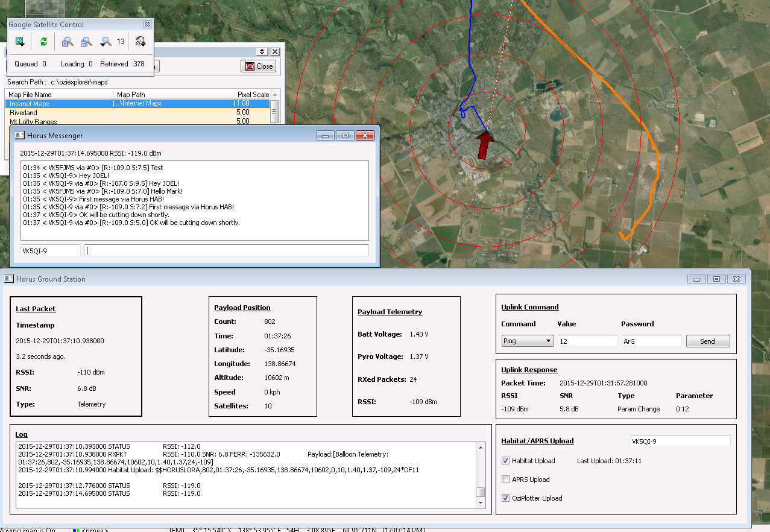The height and width of the screenshot is (532, 770).
Task: Select the '01:34 VK5FJMS Test' message line
Action: (x=93, y=168)
